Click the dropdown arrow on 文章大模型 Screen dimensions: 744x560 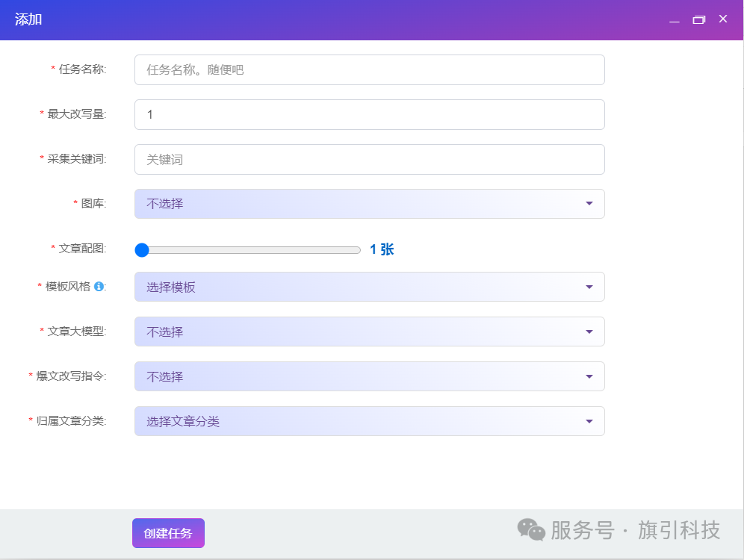coord(589,332)
